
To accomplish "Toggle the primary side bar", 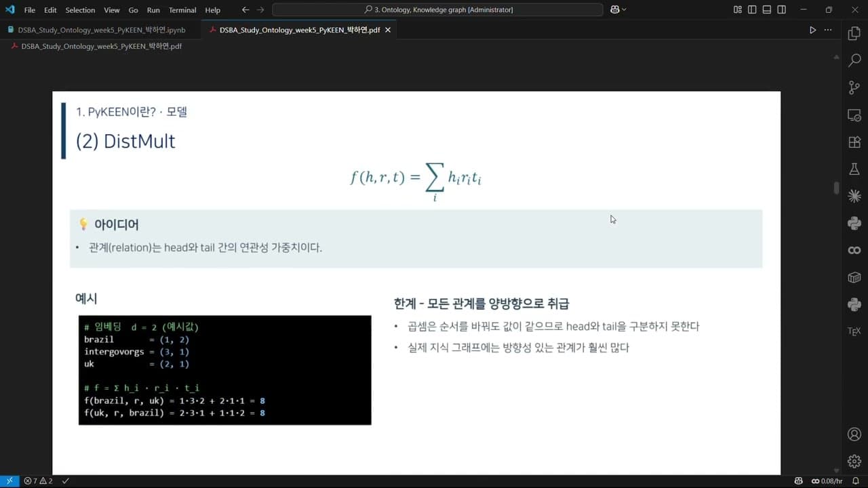I will pos(752,9).
